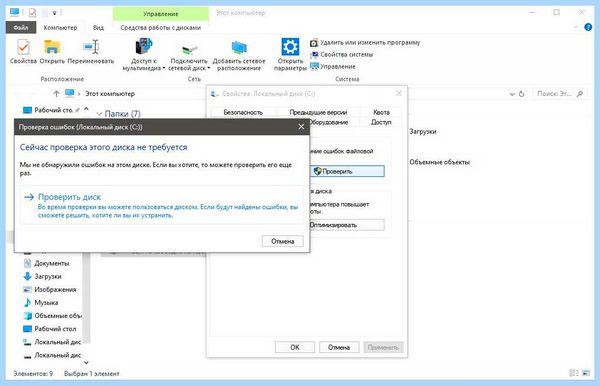
Task: Click the Управление contextual tab header
Action: click(x=161, y=14)
